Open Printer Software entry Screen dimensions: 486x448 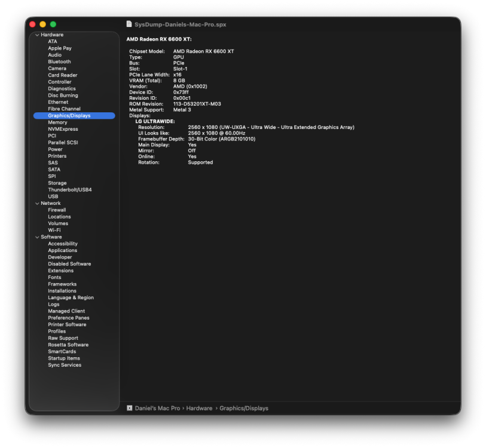[67, 325]
